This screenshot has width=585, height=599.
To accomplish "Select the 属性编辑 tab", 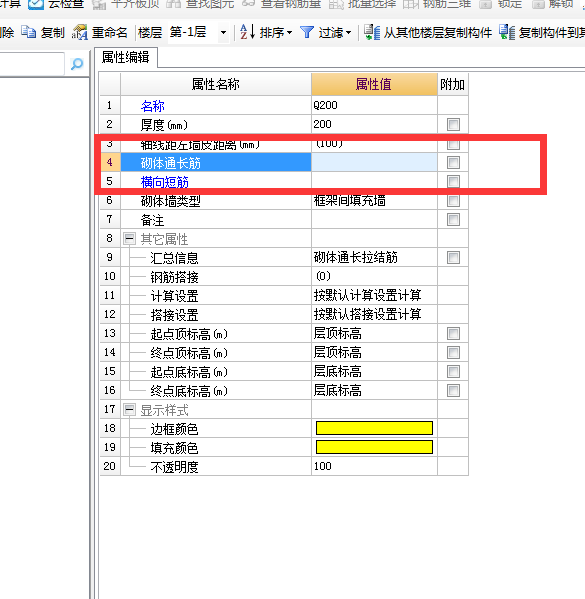I will tap(125, 57).
